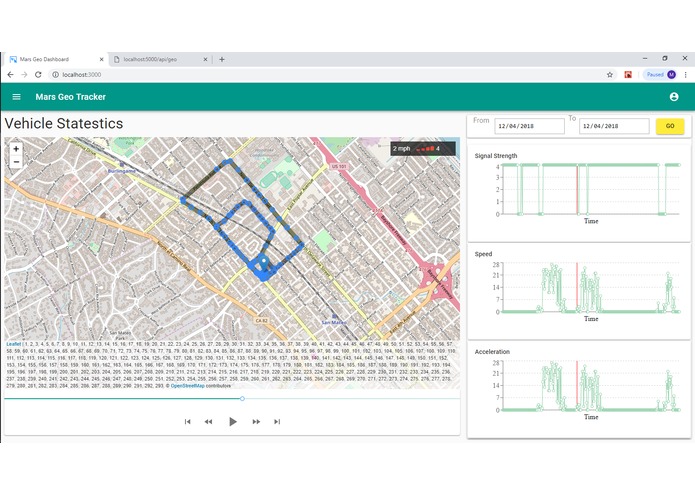
Task: Switch to the localhost:5000/api/geo tab
Action: (x=160, y=59)
